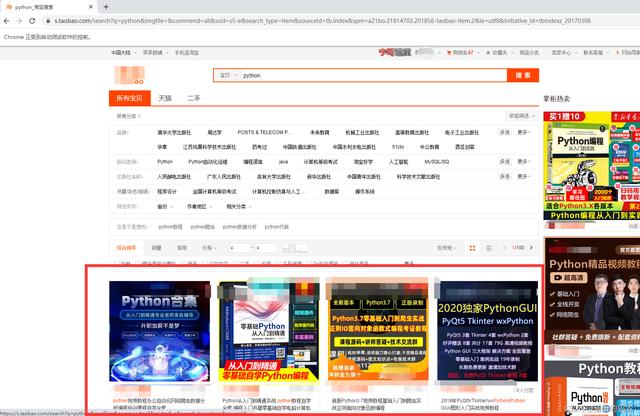Image resolution: width=640 pixels, height=416 pixels.
Task: Tick the first filter checkbox below sort bar
Action: [117, 263]
